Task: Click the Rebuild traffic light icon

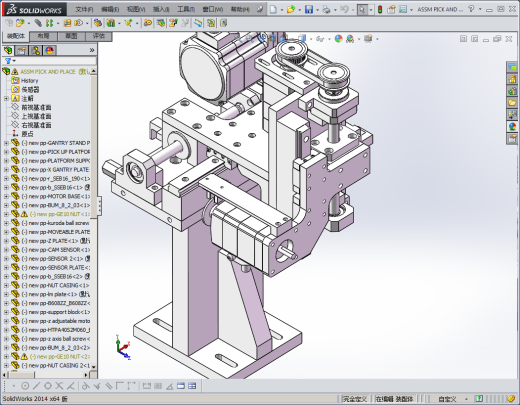Action: click(380, 10)
